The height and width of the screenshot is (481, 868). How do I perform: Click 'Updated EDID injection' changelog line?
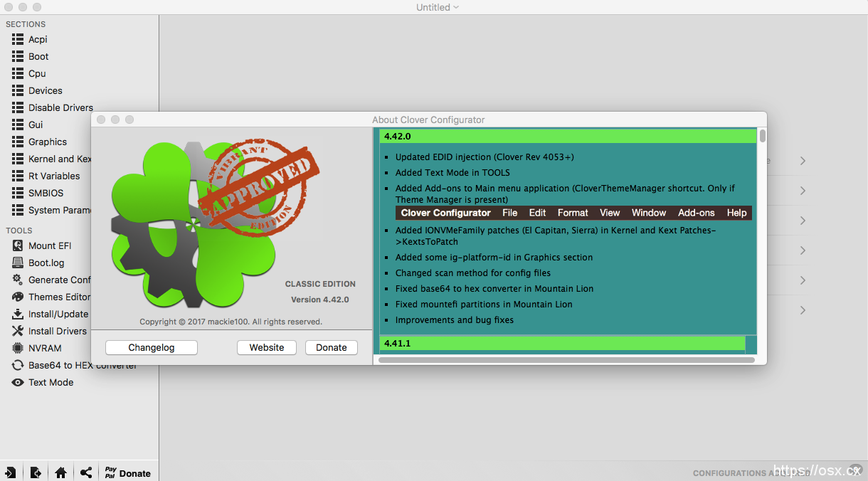[x=485, y=157]
